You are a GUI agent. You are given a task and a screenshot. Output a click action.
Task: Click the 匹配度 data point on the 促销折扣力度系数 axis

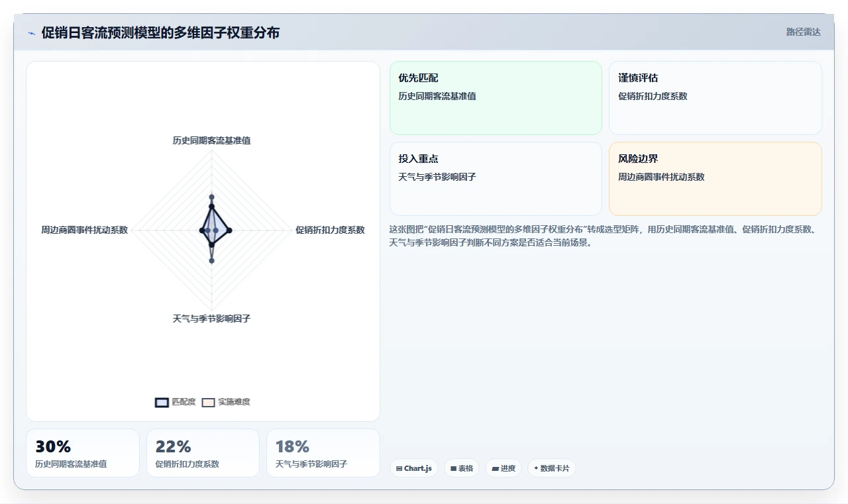(x=229, y=230)
